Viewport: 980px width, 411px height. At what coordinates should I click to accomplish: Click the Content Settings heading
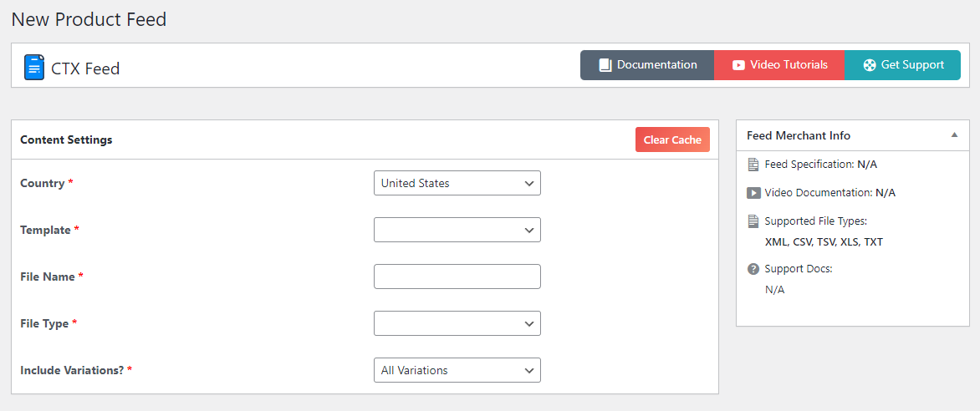(66, 140)
